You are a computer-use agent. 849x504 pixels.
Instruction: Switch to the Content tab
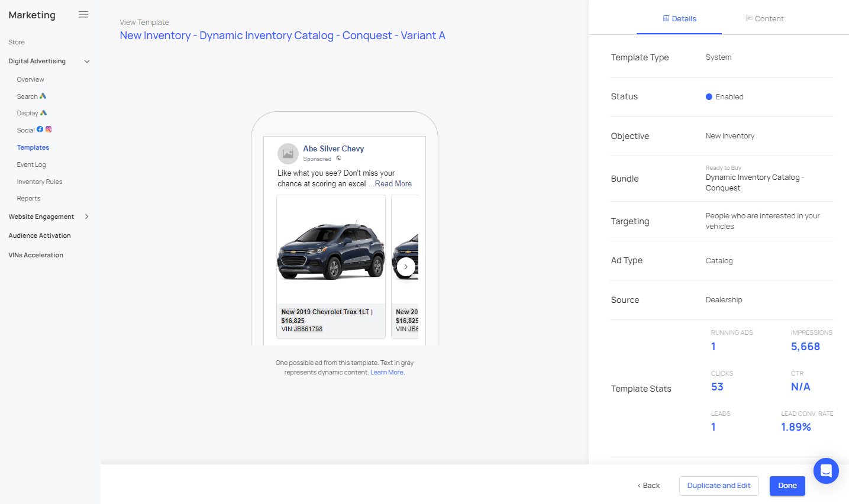coord(764,19)
